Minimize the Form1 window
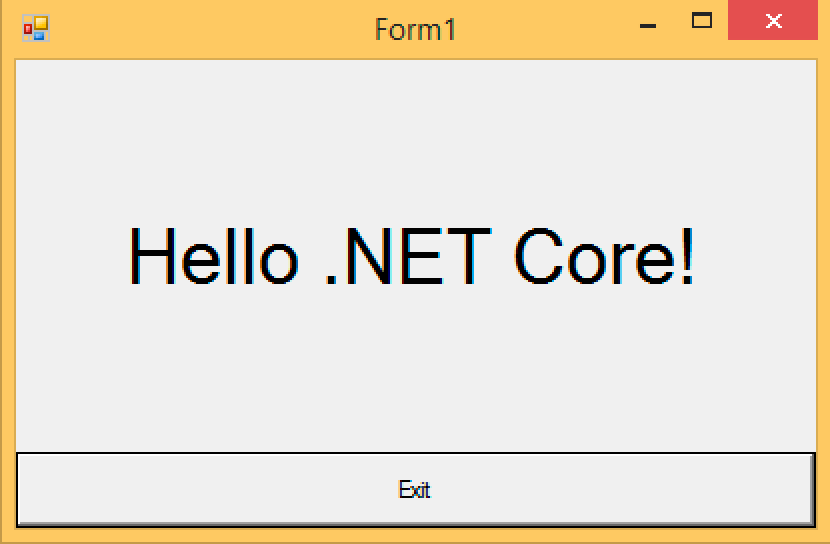Screen dimensions: 830x544 648,25
